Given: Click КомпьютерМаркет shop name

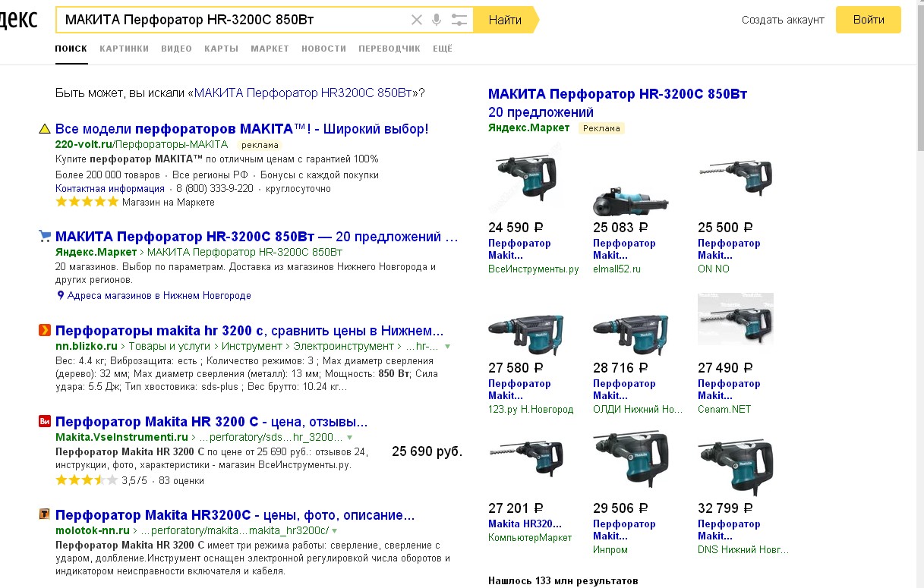Looking at the screenshot, I should 530,537.
